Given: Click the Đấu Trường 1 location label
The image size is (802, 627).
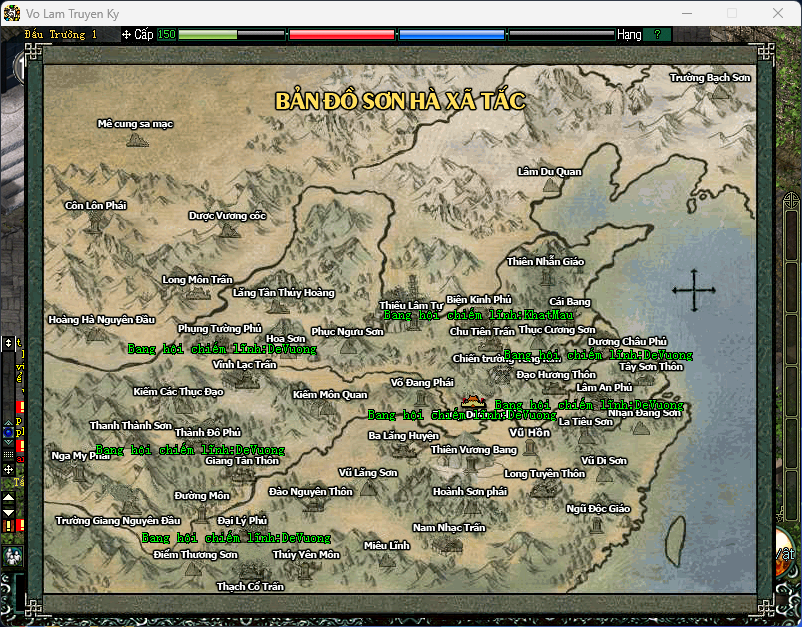Looking at the screenshot, I should click(x=61, y=34).
